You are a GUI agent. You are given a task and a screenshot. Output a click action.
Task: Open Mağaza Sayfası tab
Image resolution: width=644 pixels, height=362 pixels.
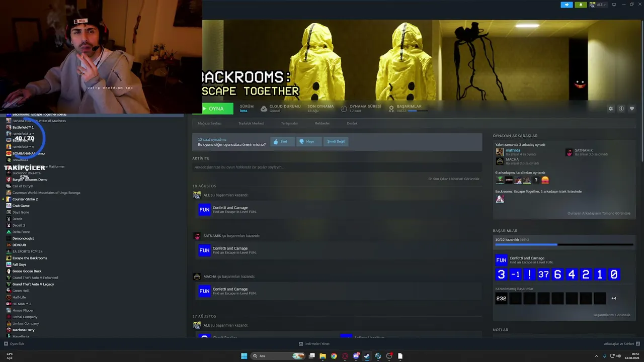click(209, 123)
